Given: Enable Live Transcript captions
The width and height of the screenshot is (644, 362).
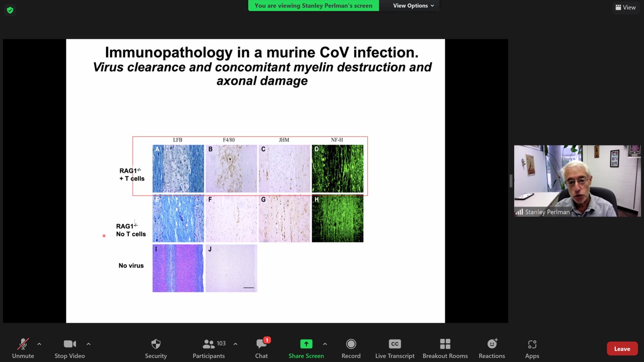Looking at the screenshot, I should pos(395,344).
